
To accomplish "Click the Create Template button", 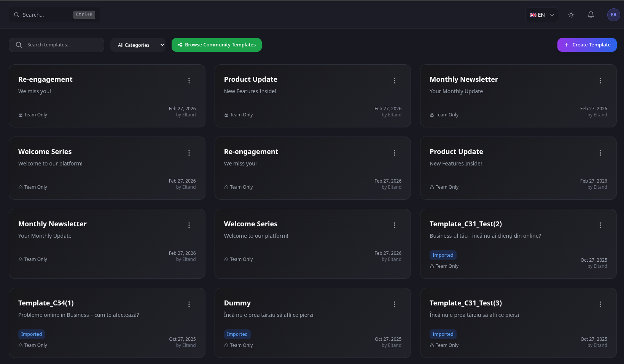I will 587,45.
